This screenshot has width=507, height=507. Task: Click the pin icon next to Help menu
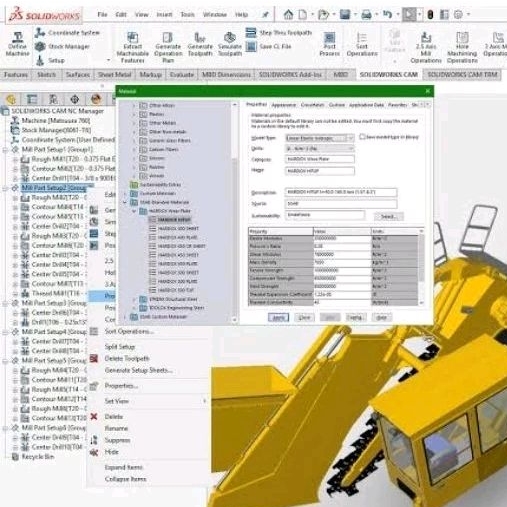coord(265,14)
